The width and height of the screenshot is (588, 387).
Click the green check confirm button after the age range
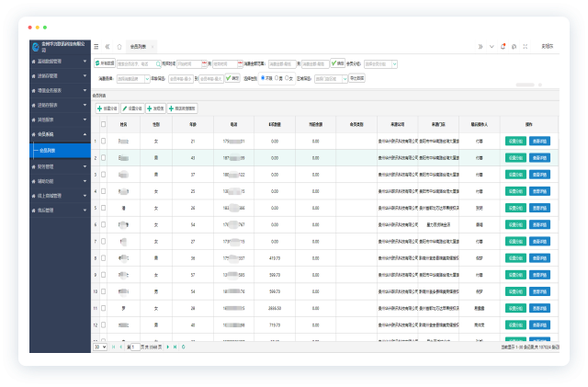pos(232,78)
